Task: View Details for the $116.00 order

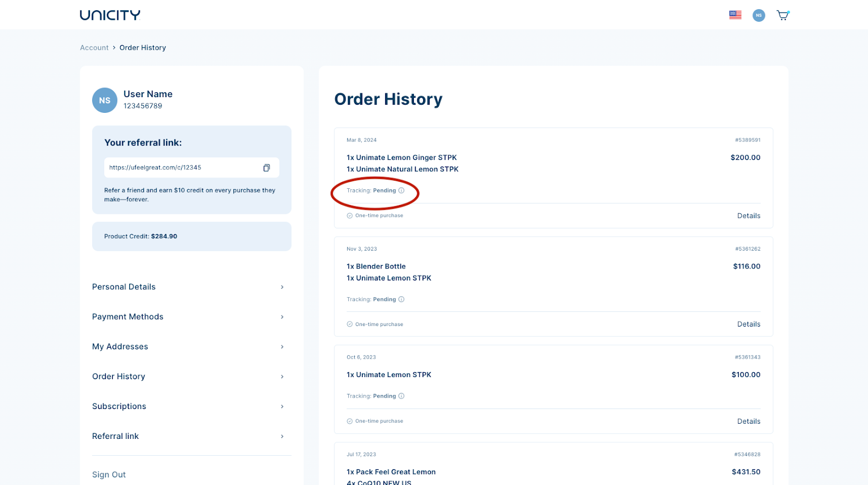Action: (749, 324)
